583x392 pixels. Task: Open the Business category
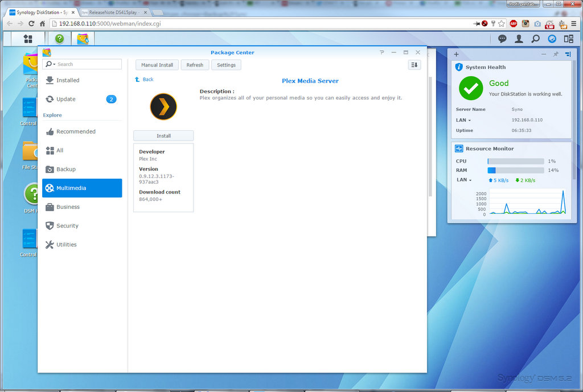pyautogui.click(x=82, y=207)
